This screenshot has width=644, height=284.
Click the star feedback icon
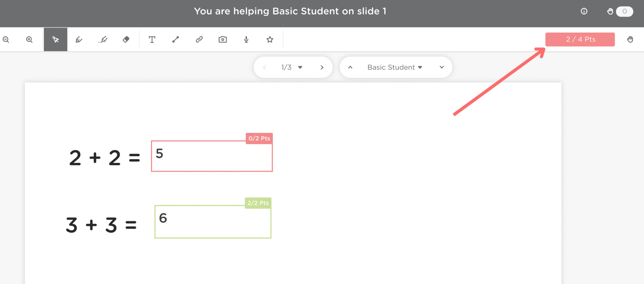tap(270, 40)
